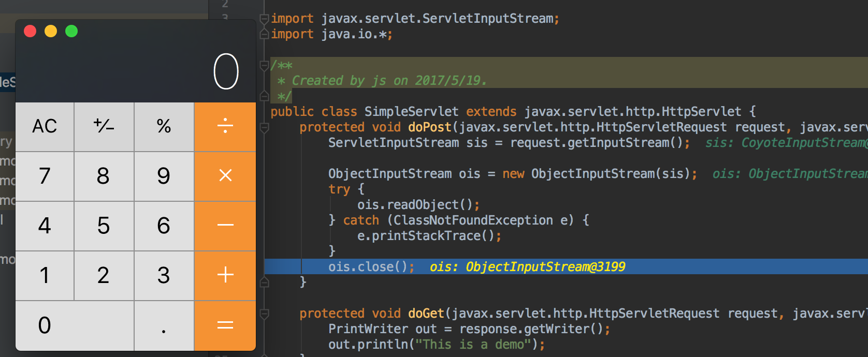The width and height of the screenshot is (868, 357).
Task: Click 'javax.servlet.ServletInputStream' import text
Action: coord(437,19)
